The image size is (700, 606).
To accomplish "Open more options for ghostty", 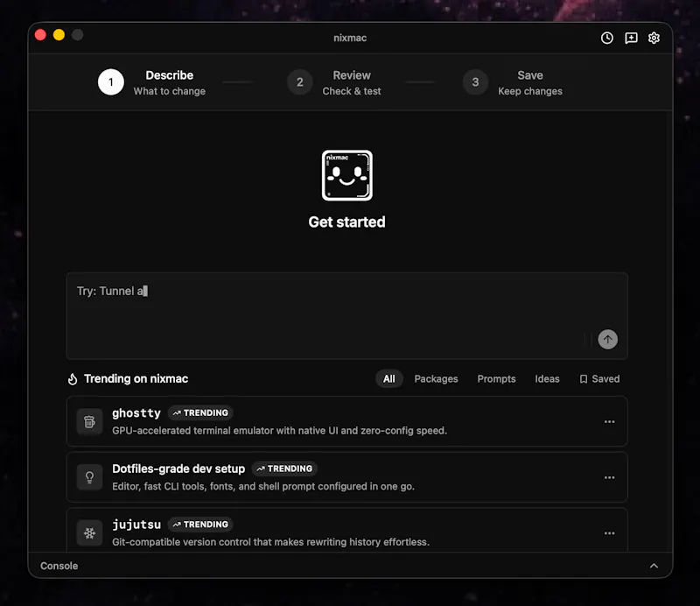I will pyautogui.click(x=609, y=421).
